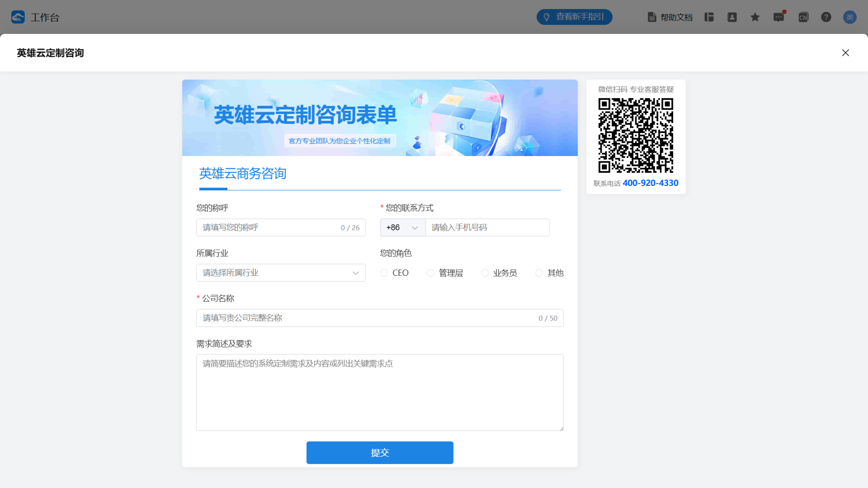Click the 您的称呼 name input field
Screen dimensions: 868x488
pyautogui.click(x=281, y=227)
